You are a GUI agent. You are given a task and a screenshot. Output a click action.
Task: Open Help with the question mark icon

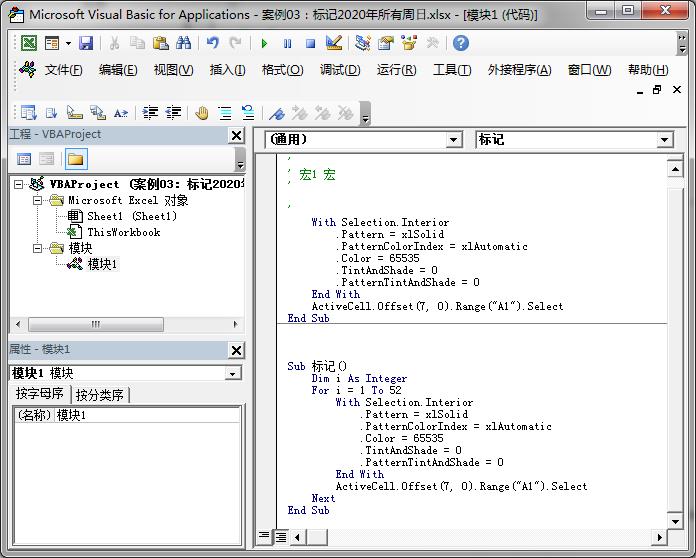(461, 43)
